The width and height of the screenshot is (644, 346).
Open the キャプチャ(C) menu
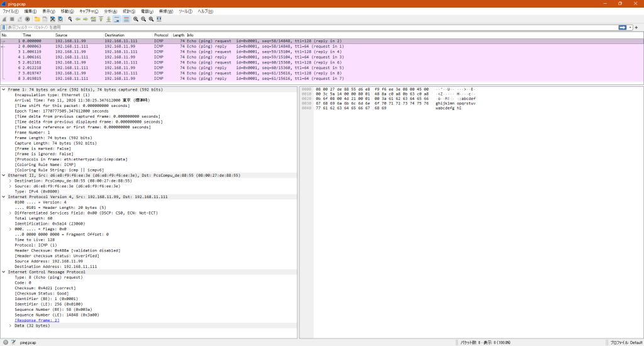88,11
